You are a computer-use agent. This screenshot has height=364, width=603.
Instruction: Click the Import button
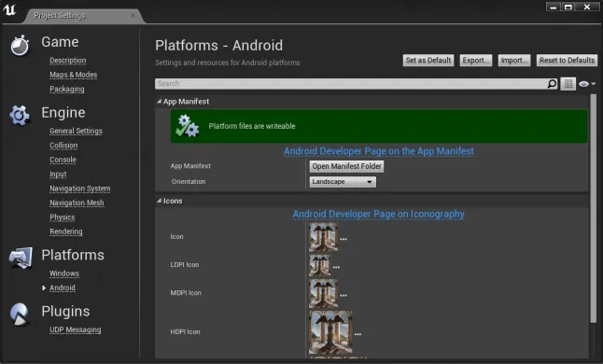point(514,61)
